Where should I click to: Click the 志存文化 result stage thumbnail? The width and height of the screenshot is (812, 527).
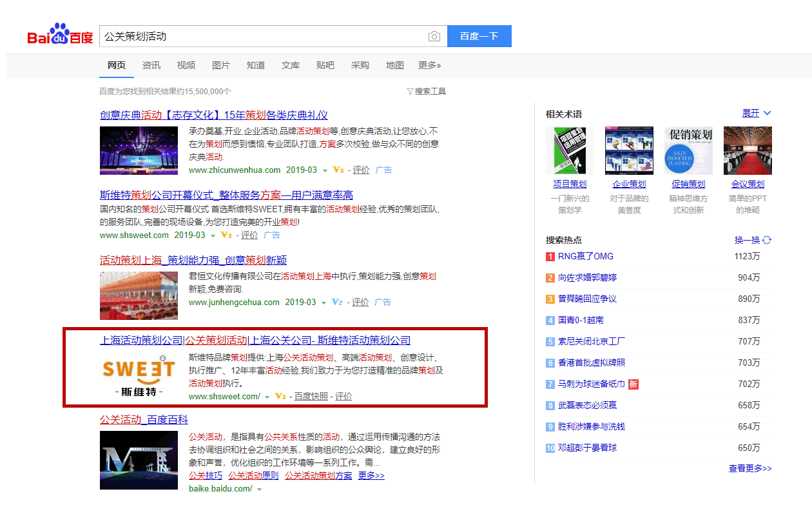coord(139,150)
